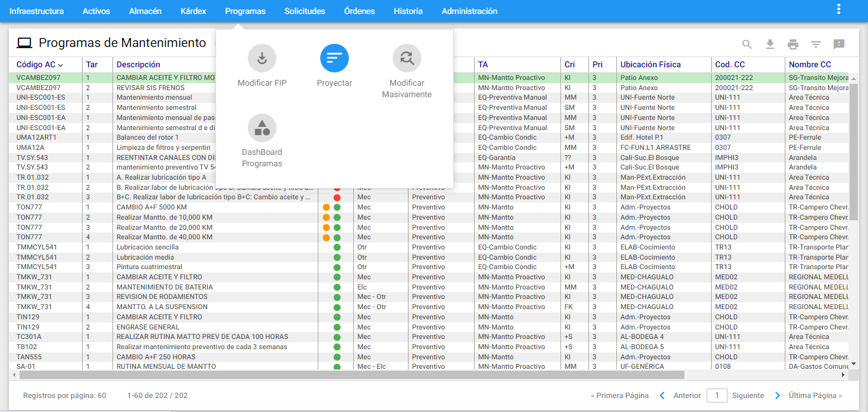Select the row REVISION DE RODAMIENTOS
This screenshot has width=868, height=412.
(429, 297)
